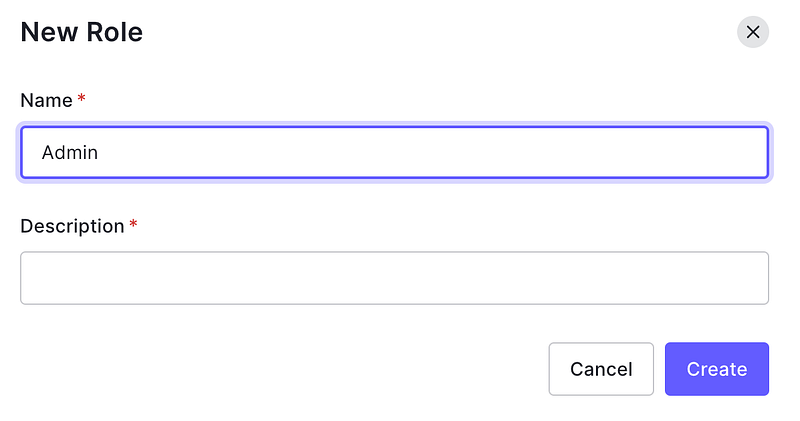Place cursor in the empty Description field
Screen dimensions: 800x421
pyautogui.click(x=394, y=278)
